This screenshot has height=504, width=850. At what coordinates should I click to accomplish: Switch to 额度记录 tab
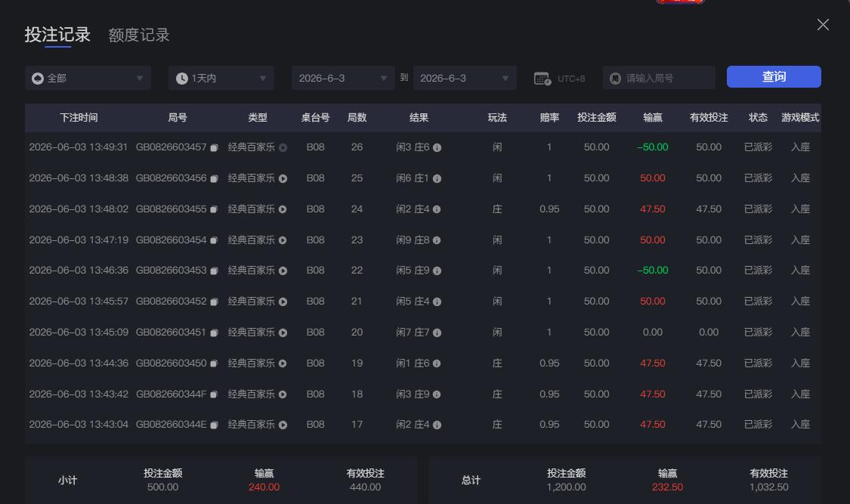point(139,35)
